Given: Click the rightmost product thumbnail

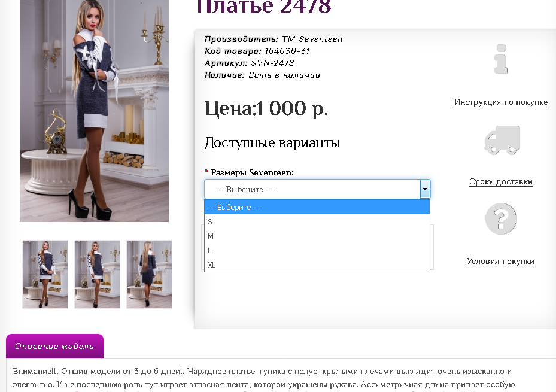Looking at the screenshot, I should (149, 274).
